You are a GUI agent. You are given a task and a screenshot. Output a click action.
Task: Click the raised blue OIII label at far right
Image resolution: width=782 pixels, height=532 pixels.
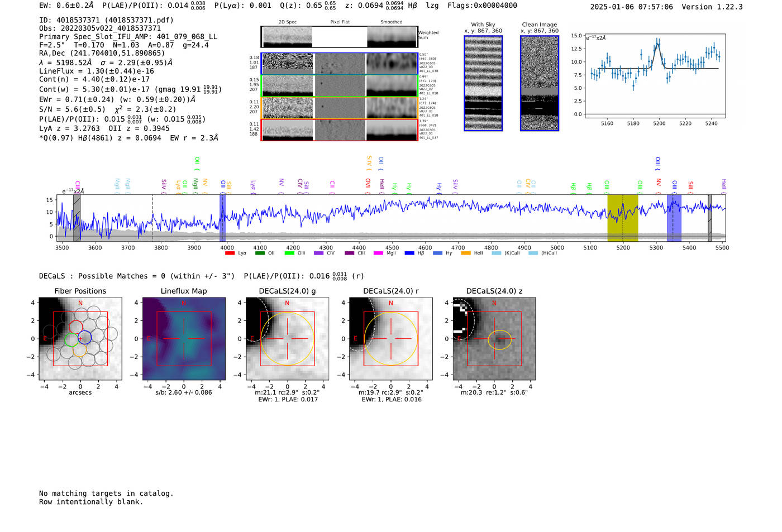[658, 162]
